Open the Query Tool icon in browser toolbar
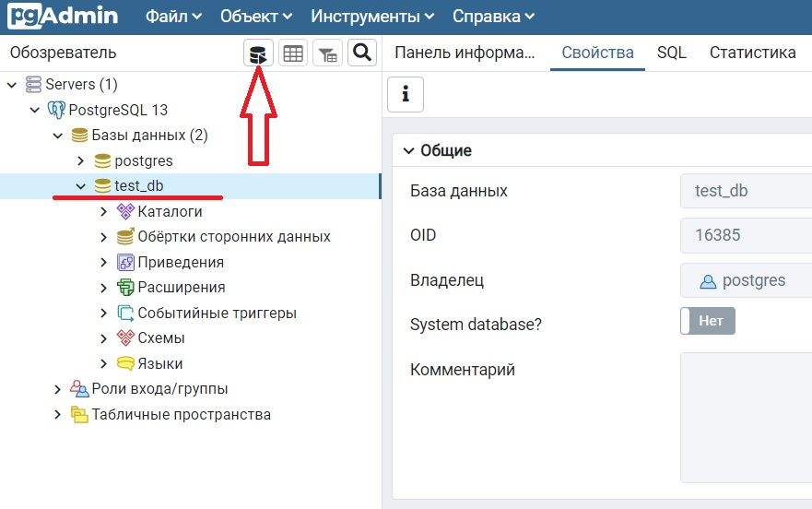The width and height of the screenshot is (812, 509). pos(258,53)
